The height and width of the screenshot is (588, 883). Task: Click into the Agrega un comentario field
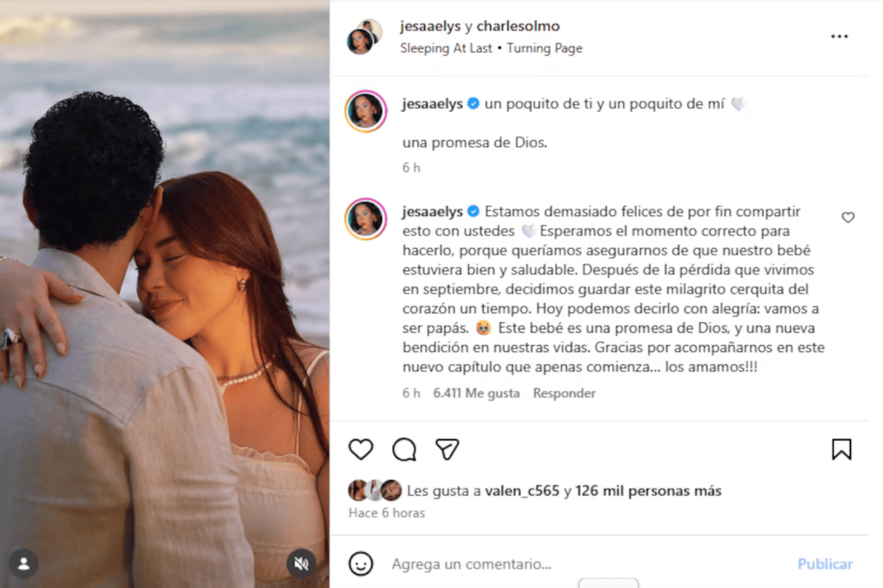(589, 564)
